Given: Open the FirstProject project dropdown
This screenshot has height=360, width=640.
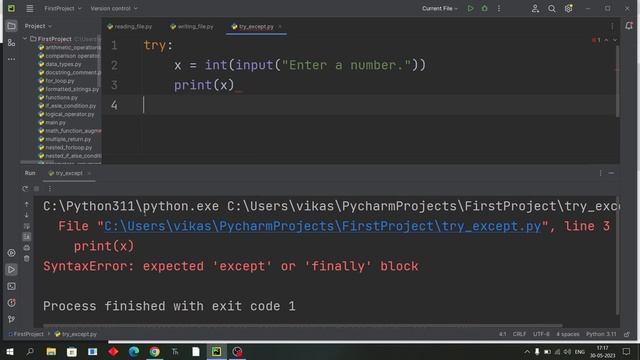Looking at the screenshot, I should click(62, 8).
